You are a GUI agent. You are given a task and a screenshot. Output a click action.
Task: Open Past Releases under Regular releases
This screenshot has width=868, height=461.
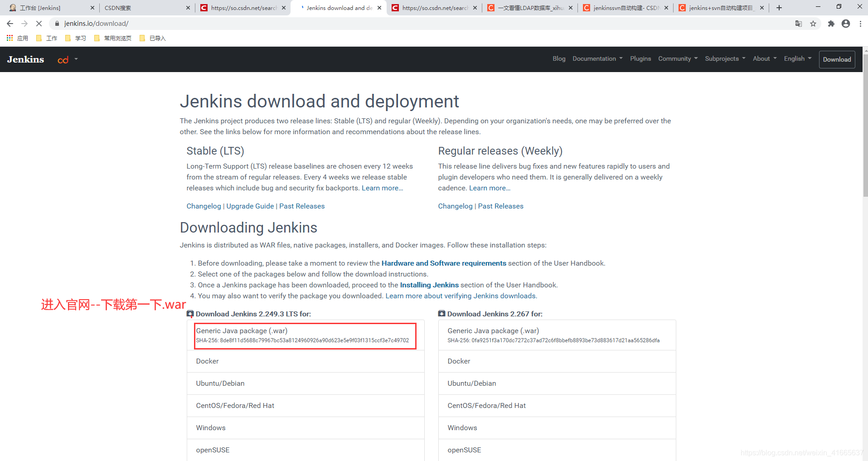[500, 206]
